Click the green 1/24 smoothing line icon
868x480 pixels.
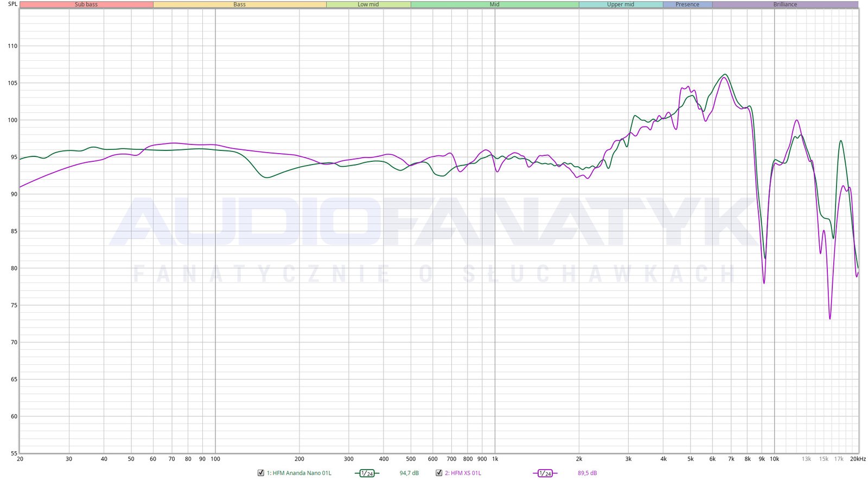(367, 473)
